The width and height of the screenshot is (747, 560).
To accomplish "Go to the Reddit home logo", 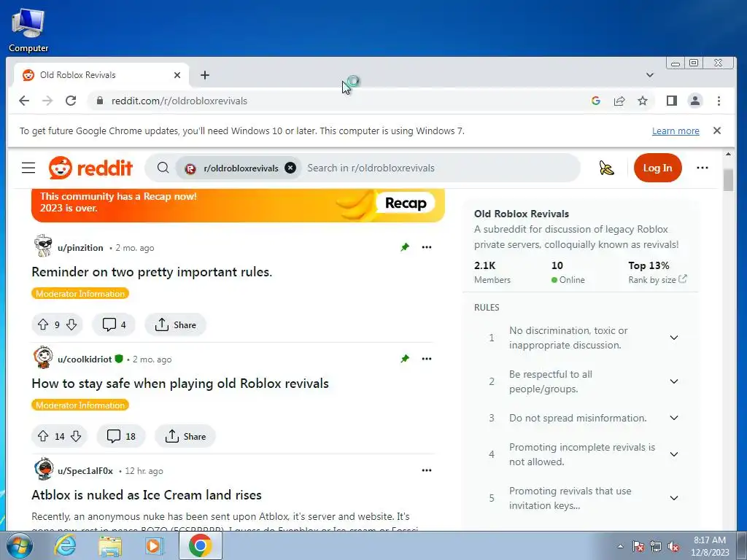I will 90,168.
